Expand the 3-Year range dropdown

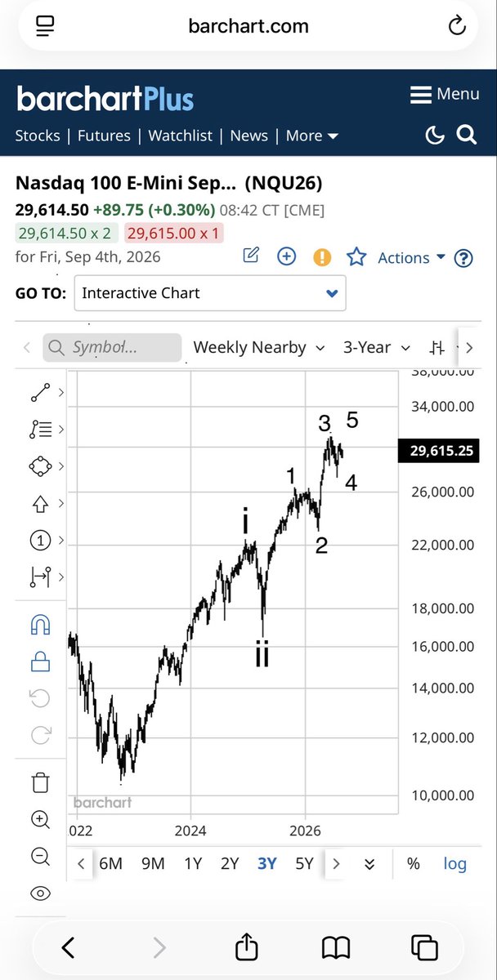[377, 347]
